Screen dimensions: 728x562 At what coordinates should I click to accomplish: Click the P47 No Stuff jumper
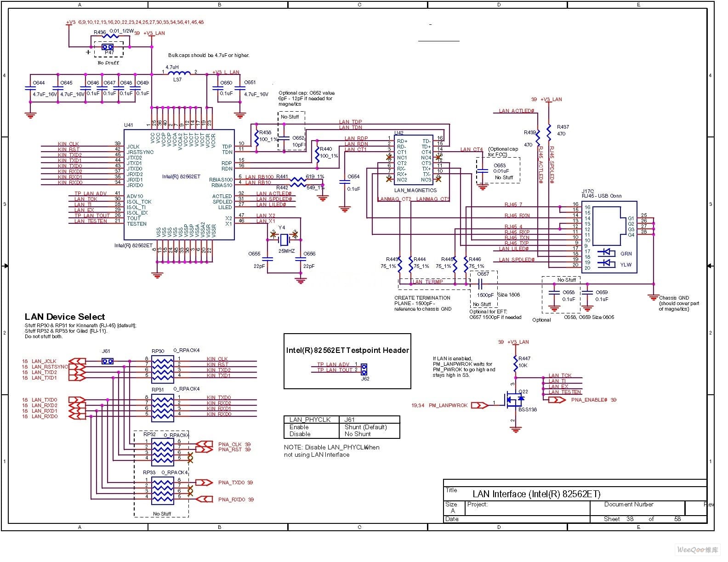(108, 47)
